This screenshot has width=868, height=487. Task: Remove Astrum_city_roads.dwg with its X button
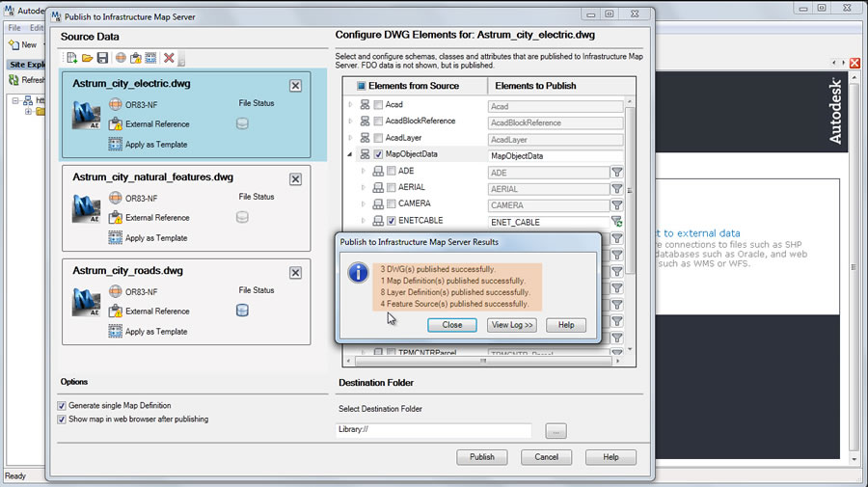pyautogui.click(x=296, y=273)
